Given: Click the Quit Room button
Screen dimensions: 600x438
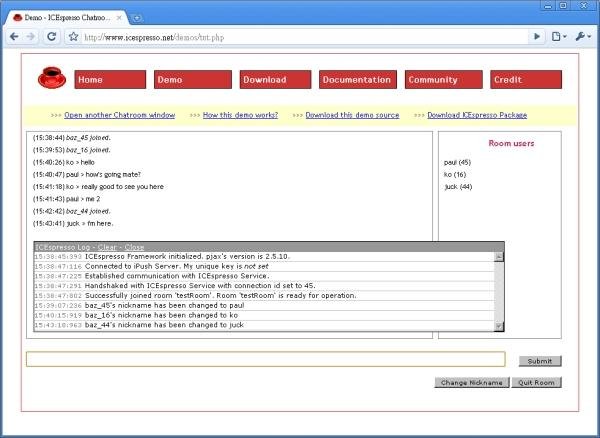Looking at the screenshot, I should [536, 383].
